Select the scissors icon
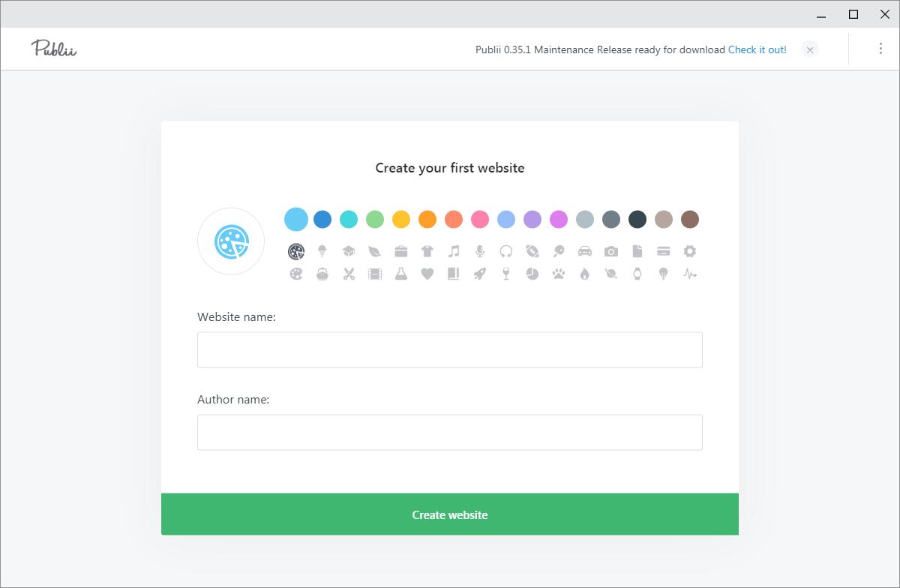This screenshot has width=900, height=588. 348,274
